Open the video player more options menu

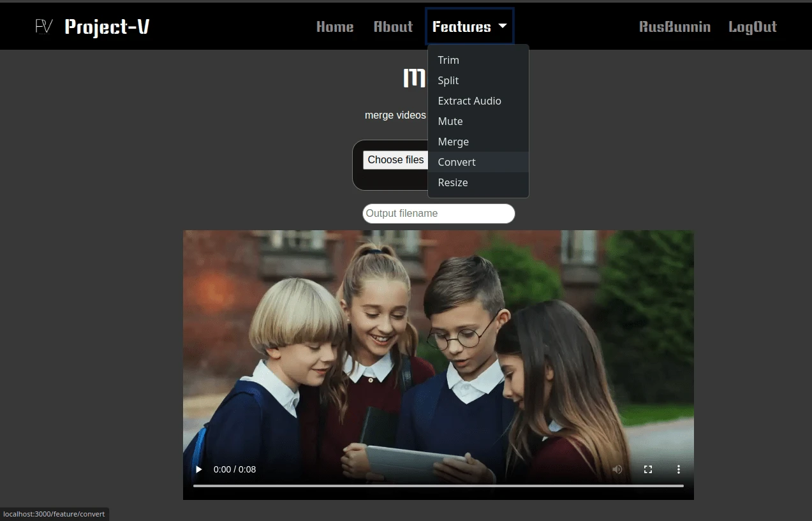pyautogui.click(x=679, y=469)
